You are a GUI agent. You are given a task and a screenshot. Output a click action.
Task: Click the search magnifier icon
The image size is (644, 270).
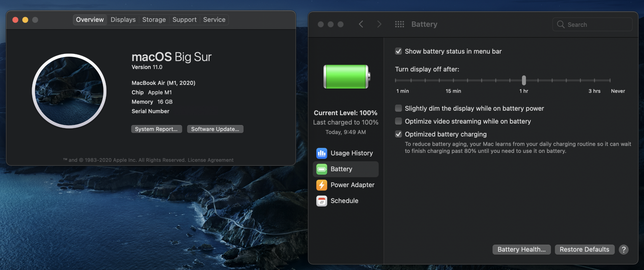pyautogui.click(x=561, y=25)
